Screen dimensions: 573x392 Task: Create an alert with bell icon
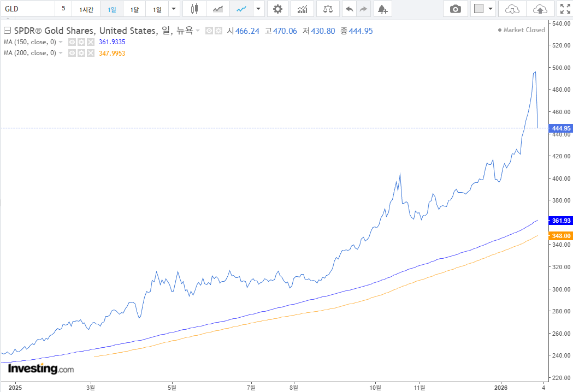[x=382, y=9]
